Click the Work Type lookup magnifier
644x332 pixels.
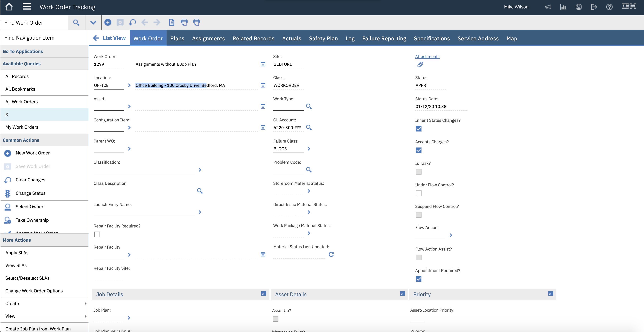coord(309,106)
